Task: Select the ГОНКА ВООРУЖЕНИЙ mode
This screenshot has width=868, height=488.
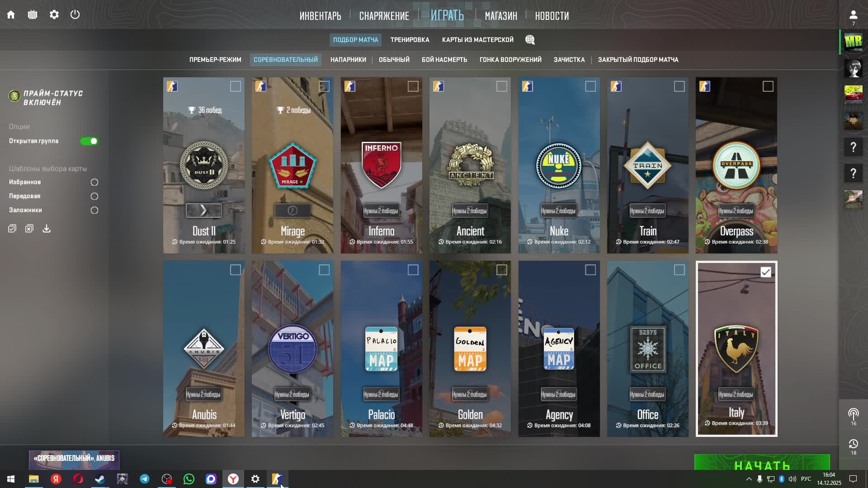Action: (510, 60)
